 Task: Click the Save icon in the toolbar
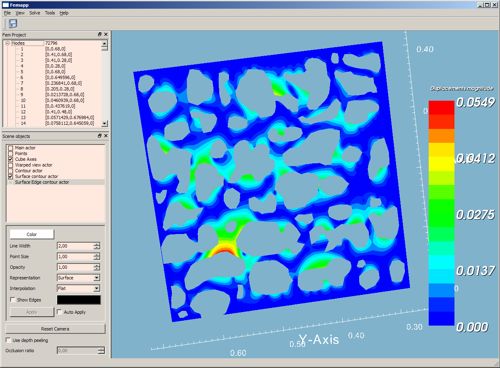pyautogui.click(x=13, y=23)
